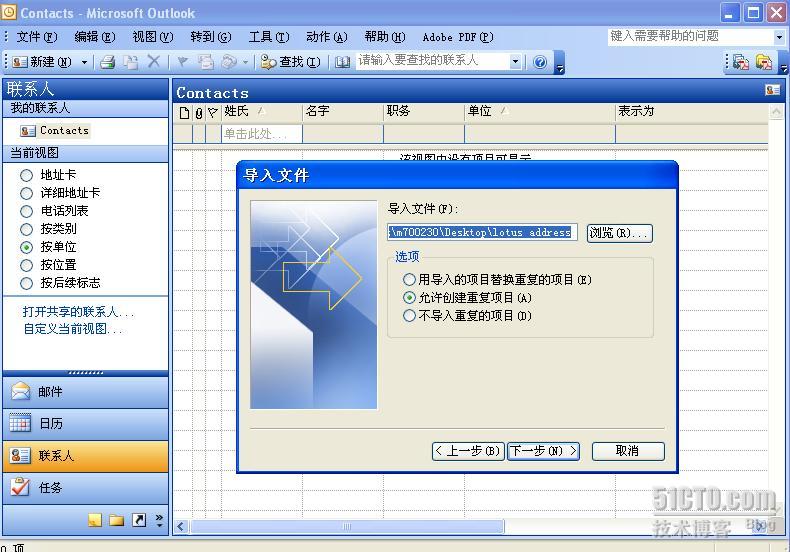Choose 允许创建重复项目 option
Screen dimensions: 790x552
409,298
